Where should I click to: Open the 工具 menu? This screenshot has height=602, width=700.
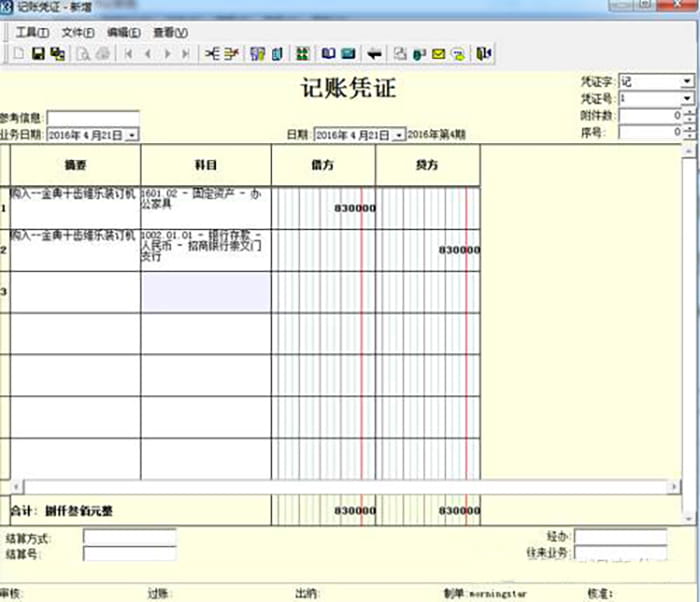point(31,32)
